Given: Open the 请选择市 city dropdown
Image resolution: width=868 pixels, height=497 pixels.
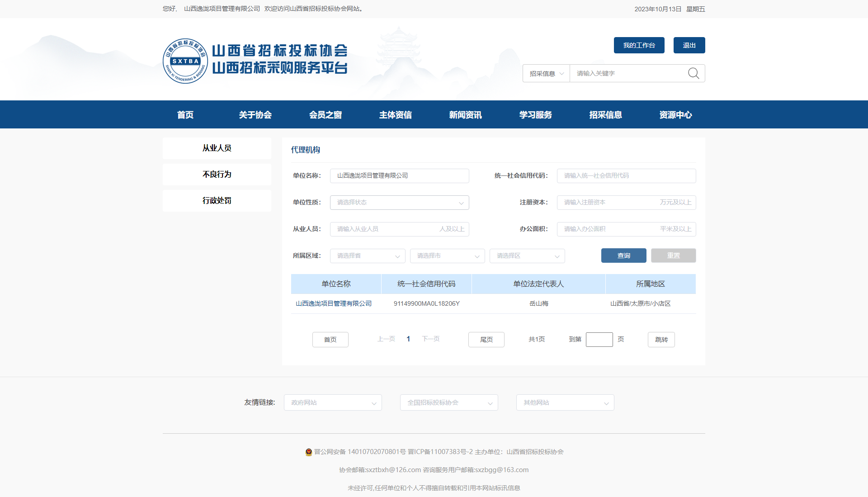Looking at the screenshot, I should click(448, 256).
